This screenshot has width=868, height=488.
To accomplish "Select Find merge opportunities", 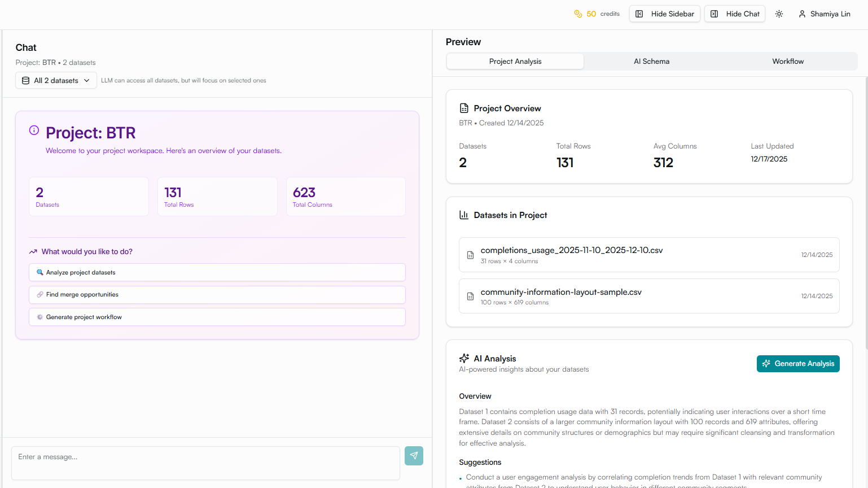I will [217, 294].
